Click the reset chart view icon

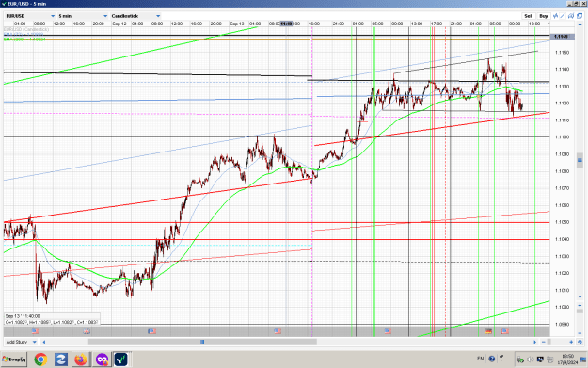(x=580, y=342)
